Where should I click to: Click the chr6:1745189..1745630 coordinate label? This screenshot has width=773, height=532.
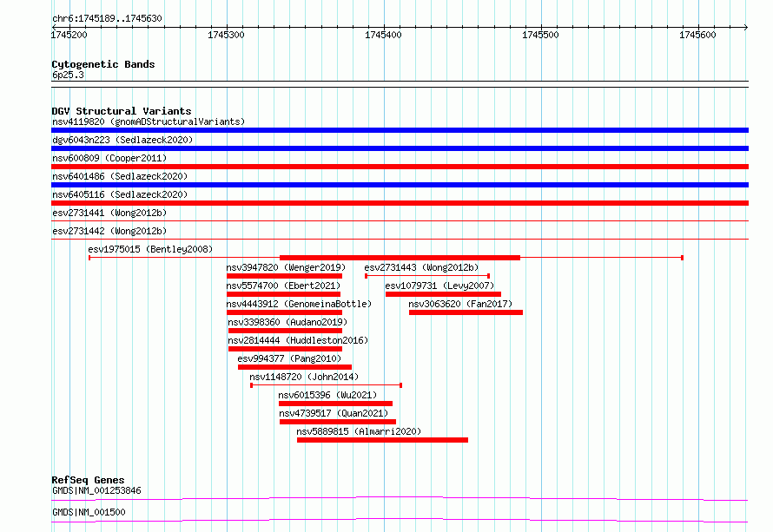(x=107, y=19)
